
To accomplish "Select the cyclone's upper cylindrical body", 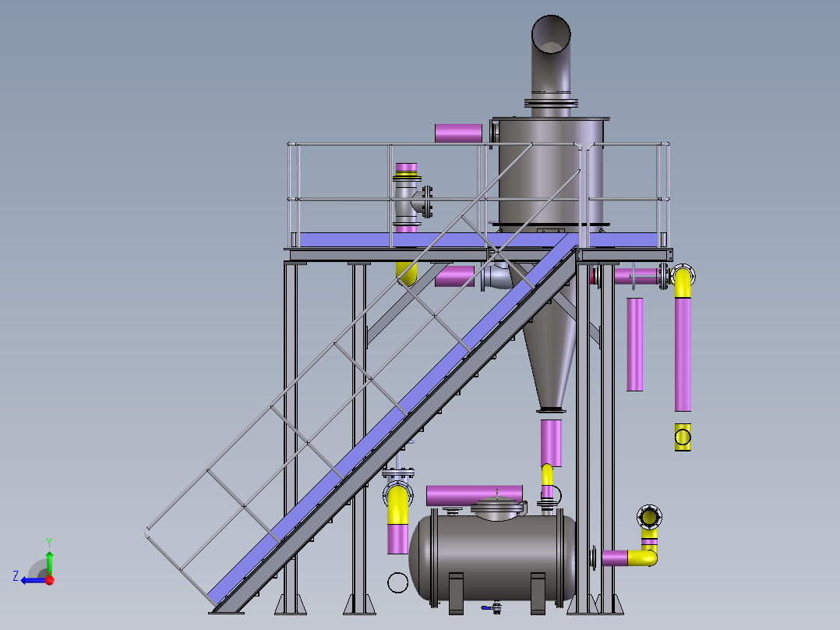I will 551,172.
